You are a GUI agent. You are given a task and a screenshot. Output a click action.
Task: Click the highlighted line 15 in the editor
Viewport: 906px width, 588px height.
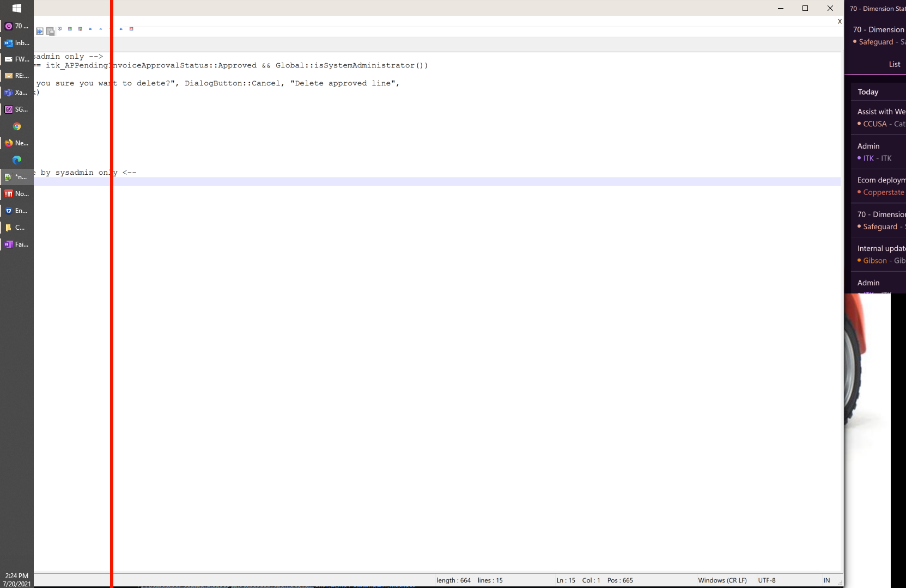(x=381, y=180)
